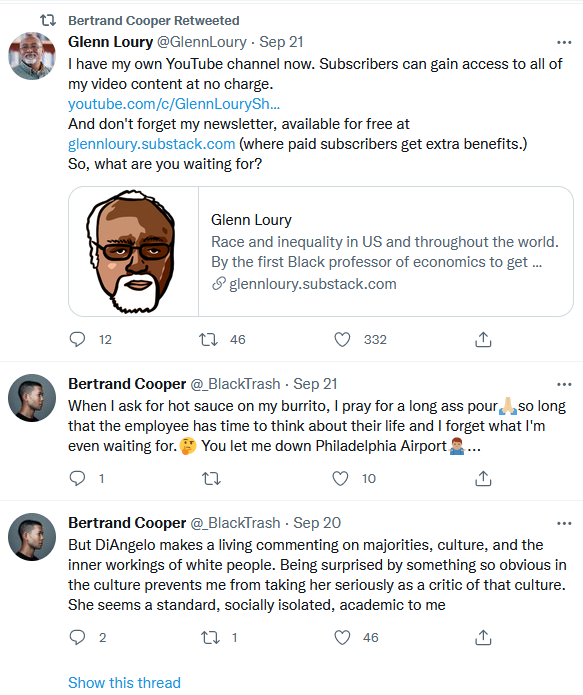Like the DiAngelo tweet with 46 likes
583x695 pixels.
(342, 637)
